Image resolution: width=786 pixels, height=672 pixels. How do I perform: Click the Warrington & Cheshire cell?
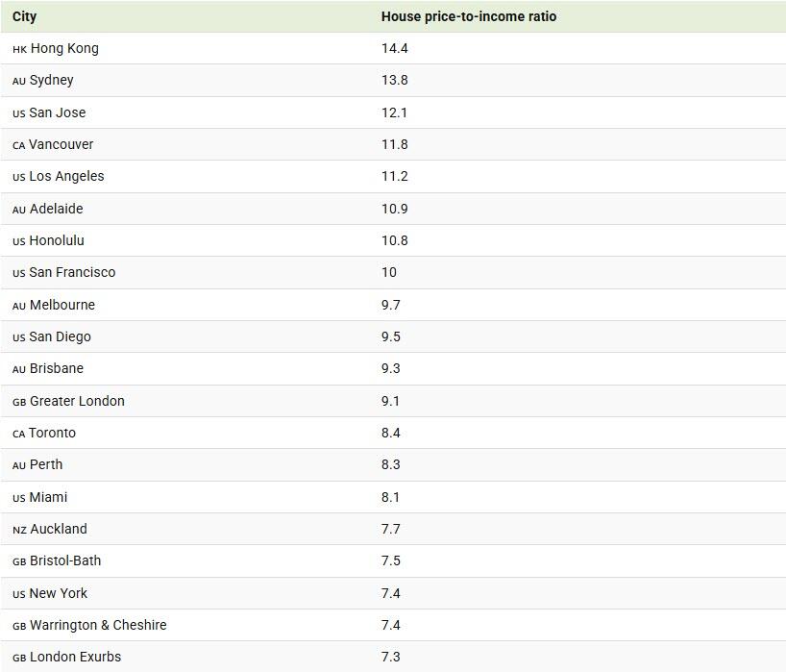(98, 625)
